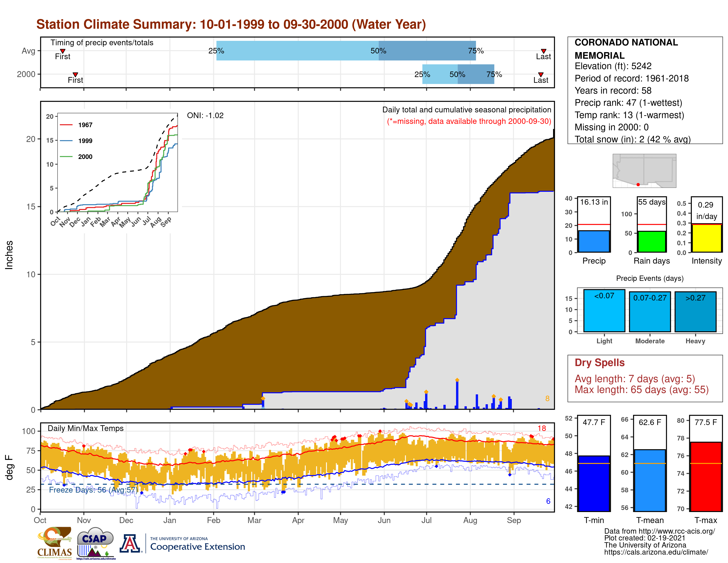Click the green 2000 legend line
This screenshot has width=728, height=563.
(66, 157)
